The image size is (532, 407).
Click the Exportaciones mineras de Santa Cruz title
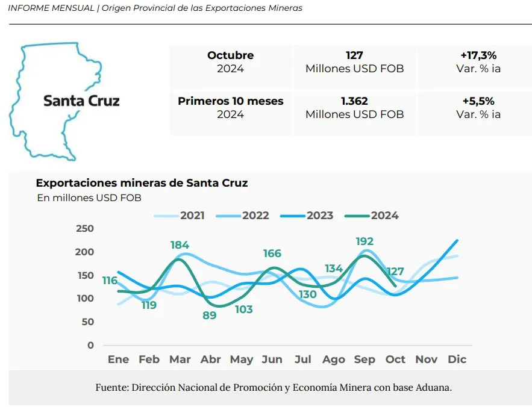click(142, 183)
